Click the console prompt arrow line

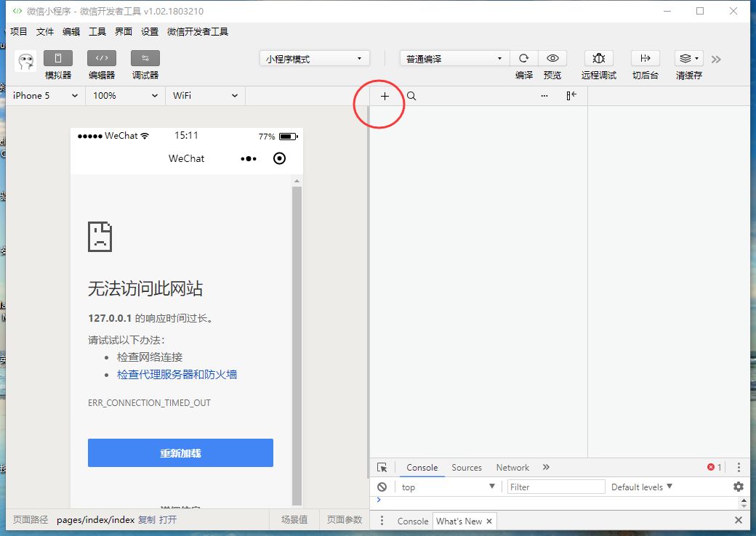pos(379,500)
